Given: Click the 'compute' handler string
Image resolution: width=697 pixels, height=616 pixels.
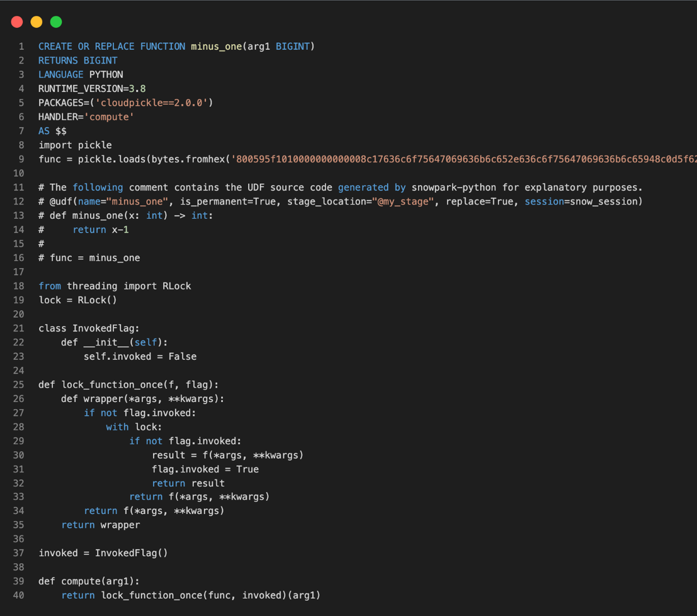Looking at the screenshot, I should (109, 117).
